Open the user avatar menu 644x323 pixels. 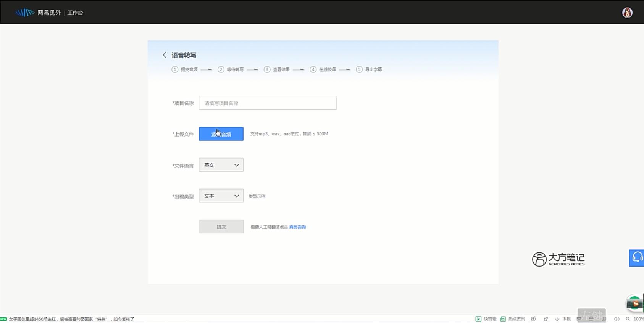627,13
